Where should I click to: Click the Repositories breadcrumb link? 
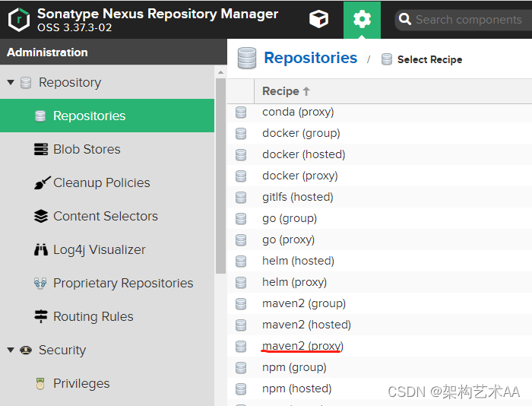coord(310,58)
